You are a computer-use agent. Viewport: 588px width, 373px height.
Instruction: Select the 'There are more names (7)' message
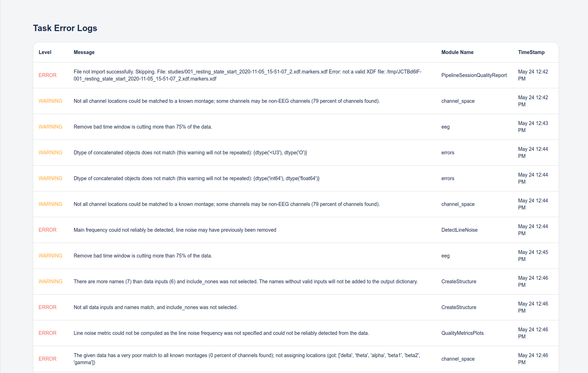click(245, 282)
